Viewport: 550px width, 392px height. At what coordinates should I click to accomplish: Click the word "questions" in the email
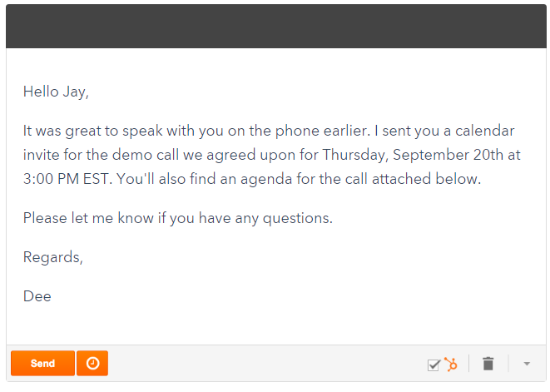pyautogui.click(x=299, y=218)
